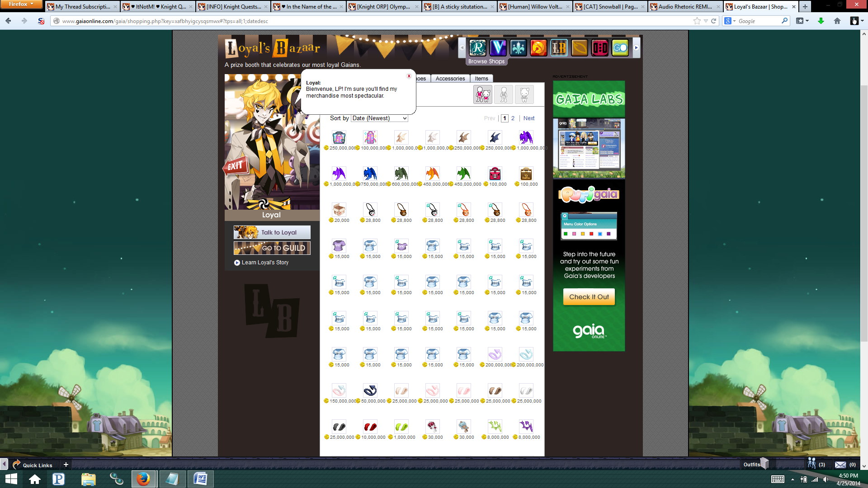Image resolution: width=868 pixels, height=488 pixels.
Task: Select the black coiled item priced 50,000,000
Action: (x=370, y=390)
